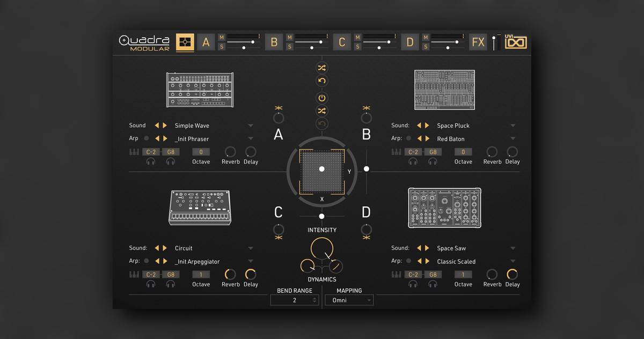Click the Space Saw Octave value box
The width and height of the screenshot is (644, 339).
[463, 275]
